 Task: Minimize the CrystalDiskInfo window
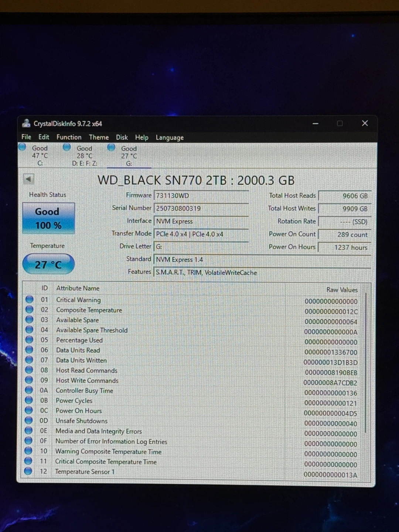tap(316, 123)
